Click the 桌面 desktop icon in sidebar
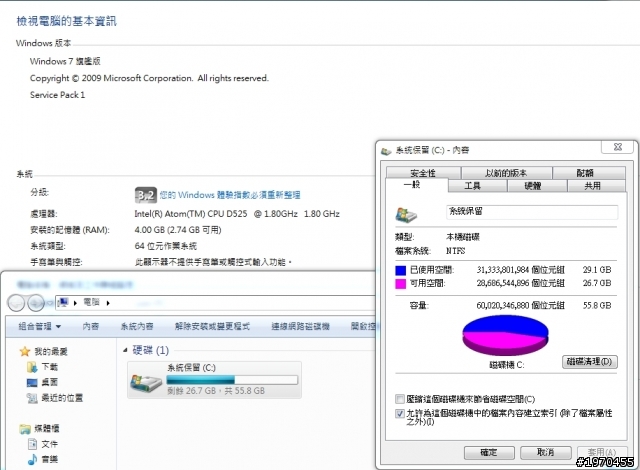Viewport: 640px width, 470px height. click(x=31, y=382)
